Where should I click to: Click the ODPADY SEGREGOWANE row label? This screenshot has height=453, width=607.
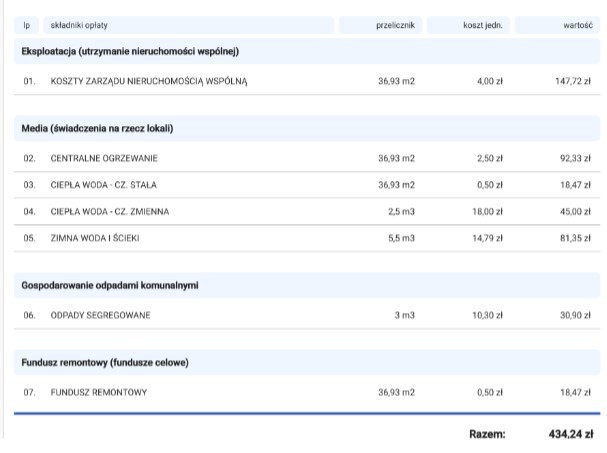(101, 315)
